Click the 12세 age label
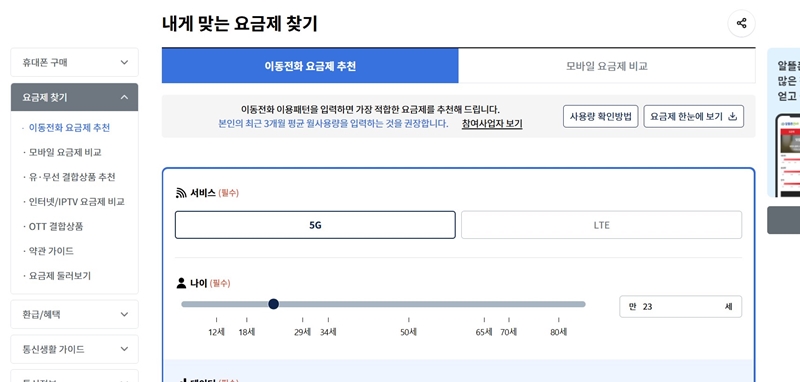 [x=216, y=332]
